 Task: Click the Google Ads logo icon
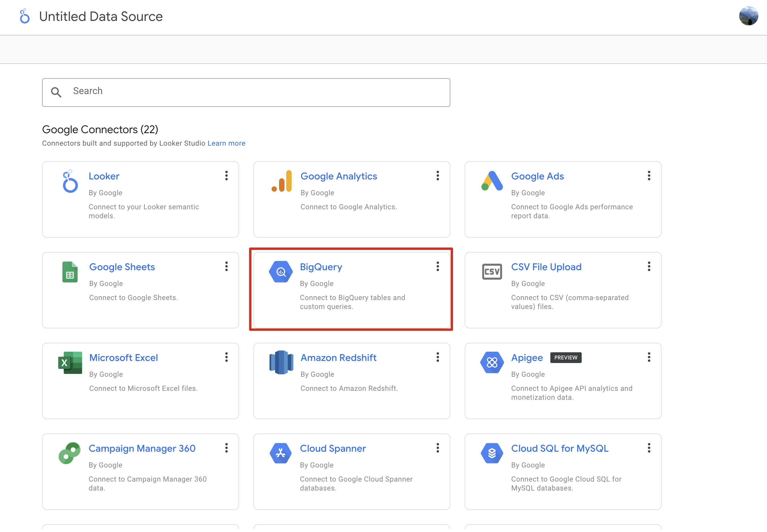click(x=492, y=181)
